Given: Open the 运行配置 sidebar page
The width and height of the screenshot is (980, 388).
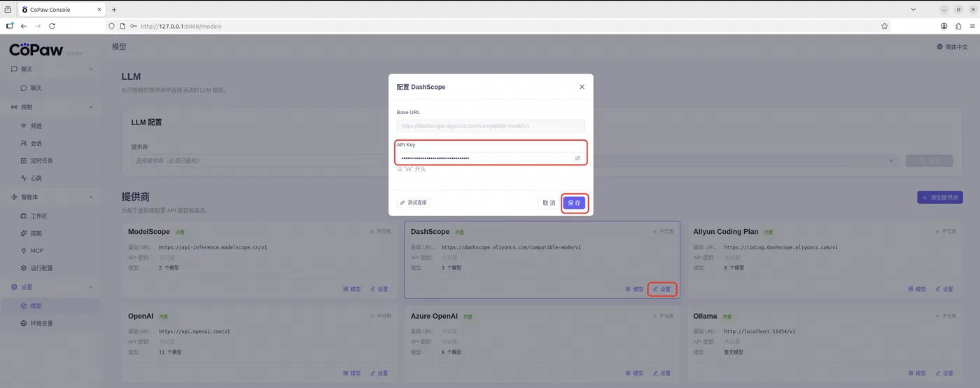Looking at the screenshot, I should [41, 268].
